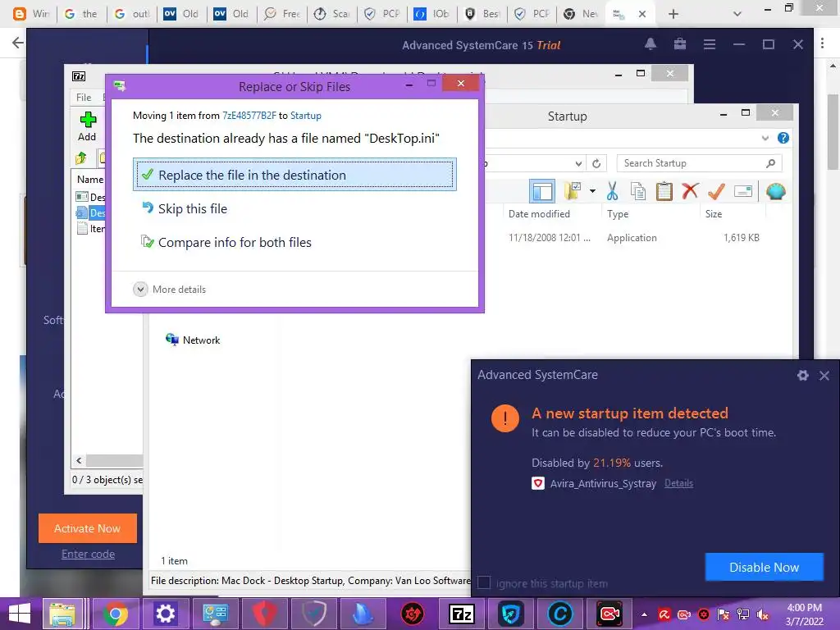
Task: Refresh the Startup folder address bar
Action: 596,163
